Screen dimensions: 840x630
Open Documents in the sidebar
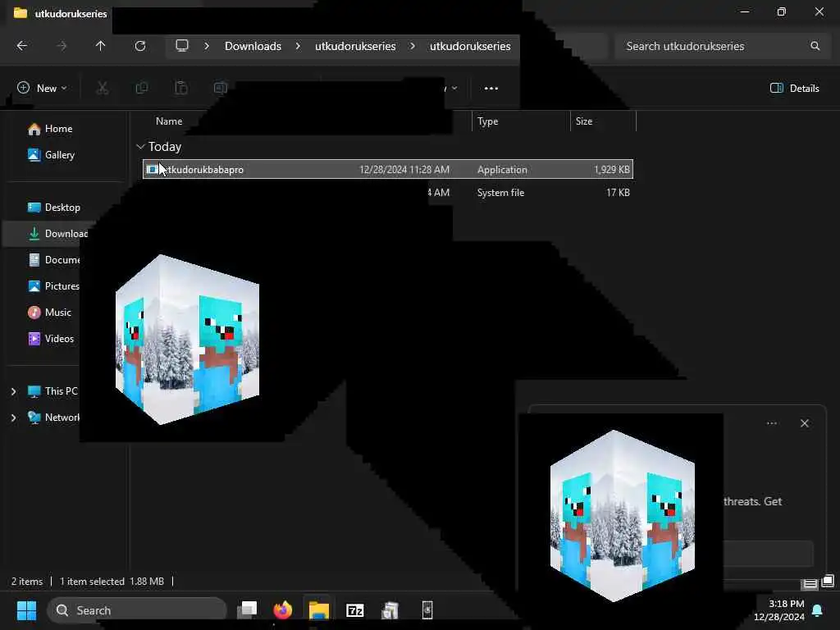53,260
